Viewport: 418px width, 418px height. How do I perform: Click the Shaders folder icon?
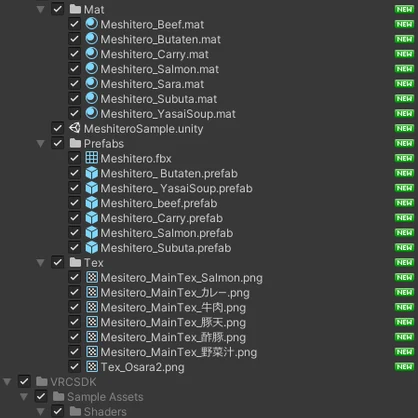click(x=75, y=411)
